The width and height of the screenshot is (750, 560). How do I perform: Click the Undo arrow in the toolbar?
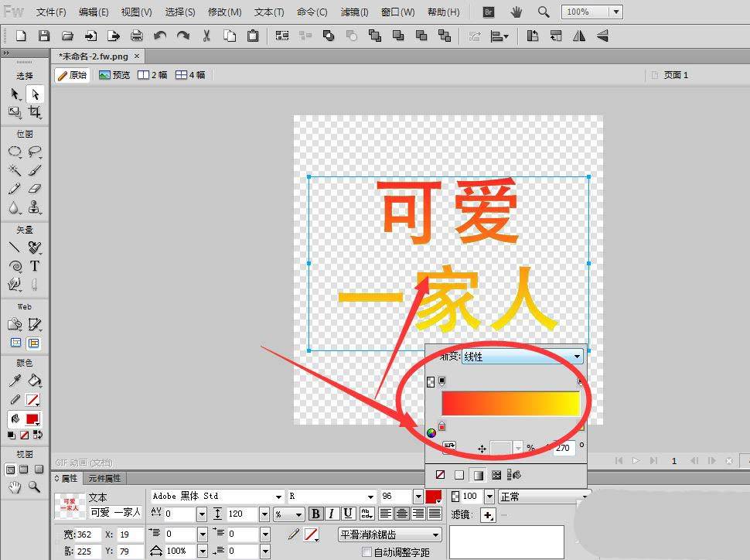tap(160, 36)
